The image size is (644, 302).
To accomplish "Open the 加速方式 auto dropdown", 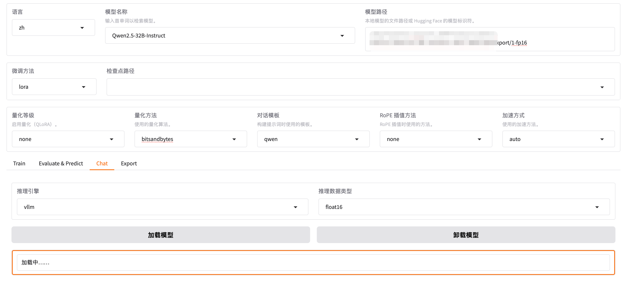I will (x=558, y=139).
